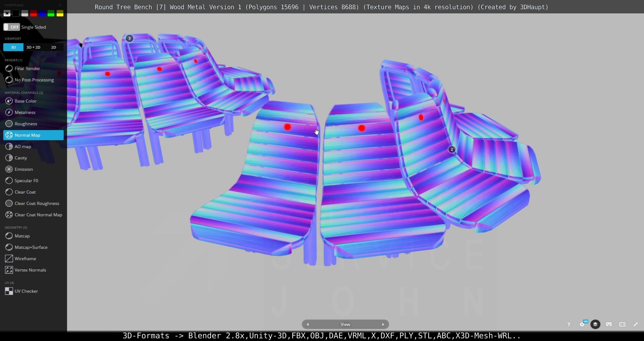
Task: Click the Wireframe geometry label
Action: (25, 259)
